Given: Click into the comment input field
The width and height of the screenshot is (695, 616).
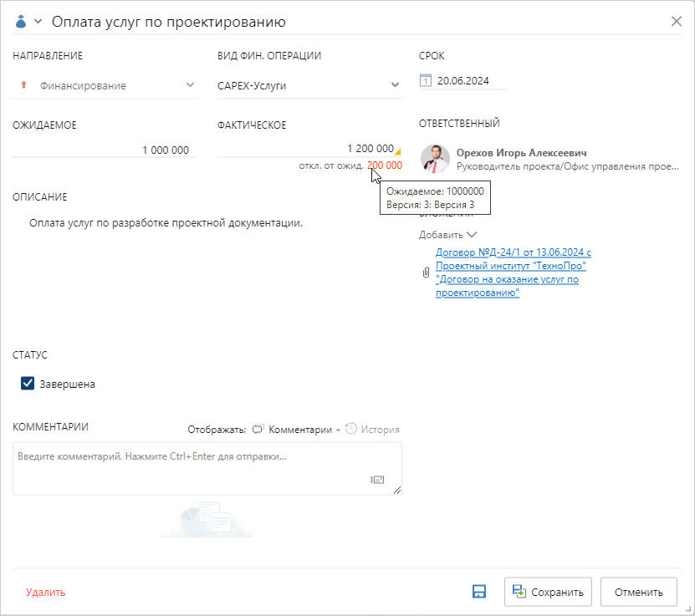Looking at the screenshot, I should 192,468.
